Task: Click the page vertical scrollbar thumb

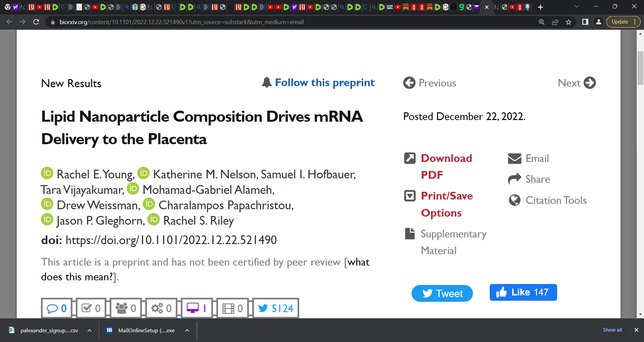Action: (640, 68)
